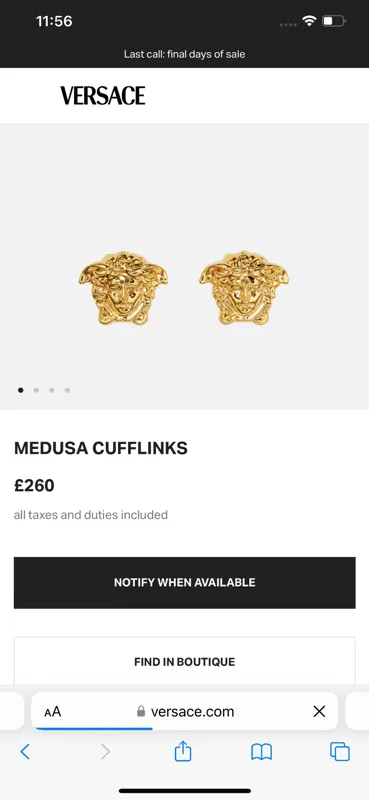Select the fourth image carousel dot
This screenshot has width=369, height=800.
click(67, 390)
